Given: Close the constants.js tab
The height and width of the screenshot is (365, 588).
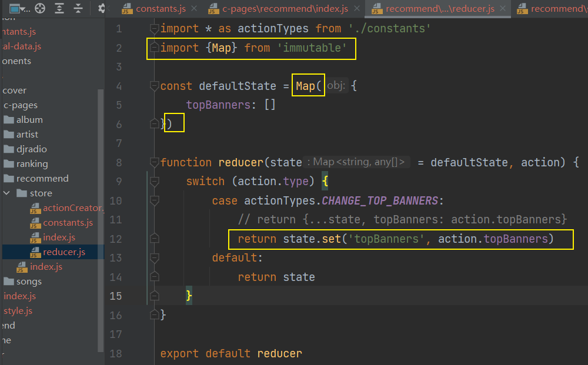Looking at the screenshot, I should (194, 8).
